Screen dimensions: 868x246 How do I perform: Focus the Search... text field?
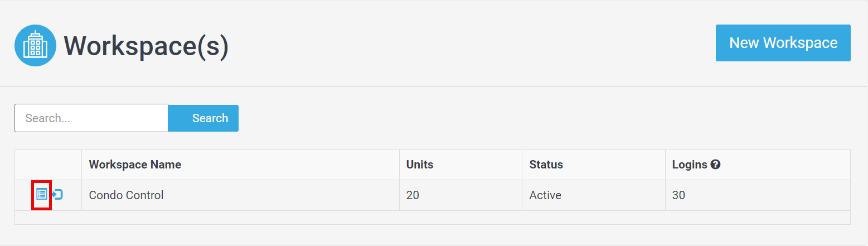tap(91, 118)
